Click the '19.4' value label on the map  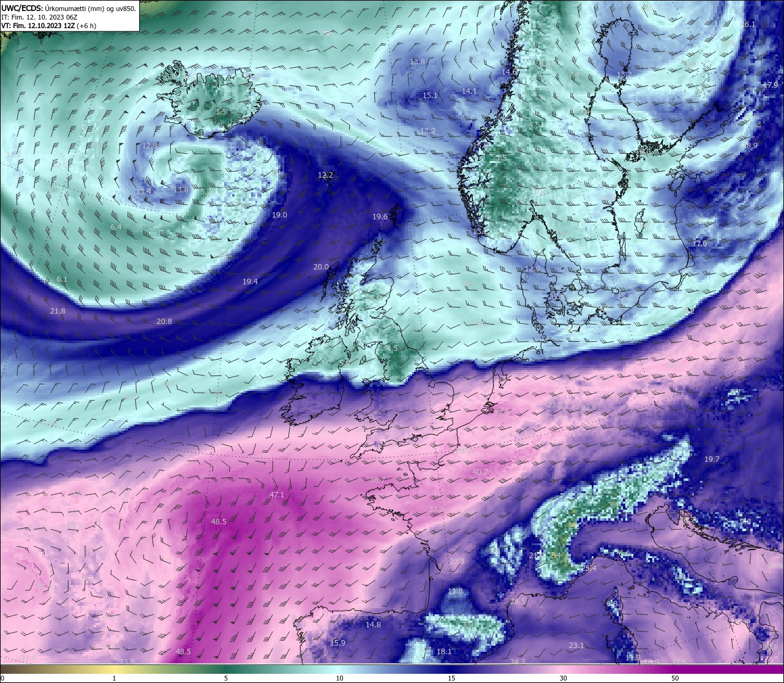pos(250,282)
